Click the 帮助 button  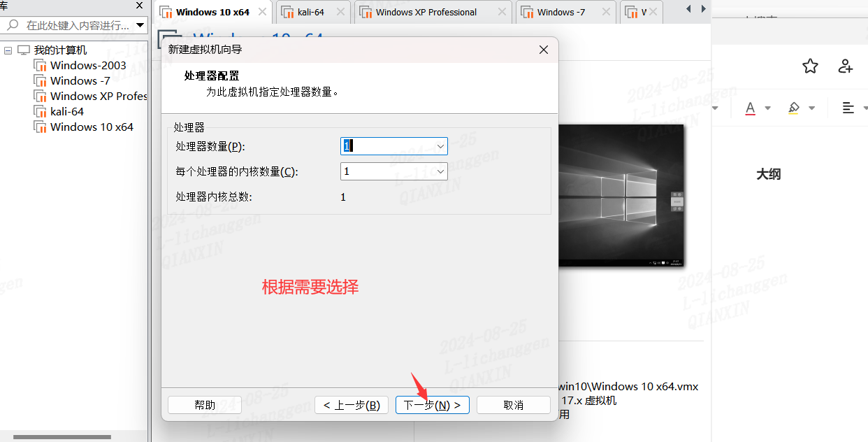[205, 405]
